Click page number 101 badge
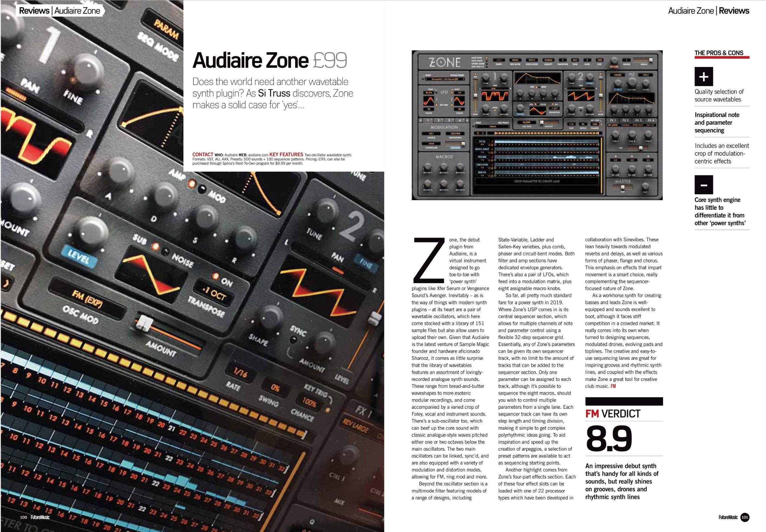The height and width of the screenshot is (532, 766). pyautogui.click(x=745, y=517)
